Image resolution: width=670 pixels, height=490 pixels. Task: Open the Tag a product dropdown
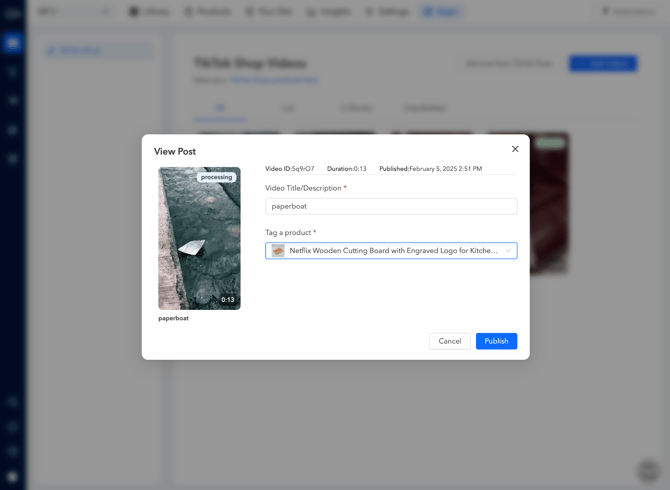(x=391, y=251)
